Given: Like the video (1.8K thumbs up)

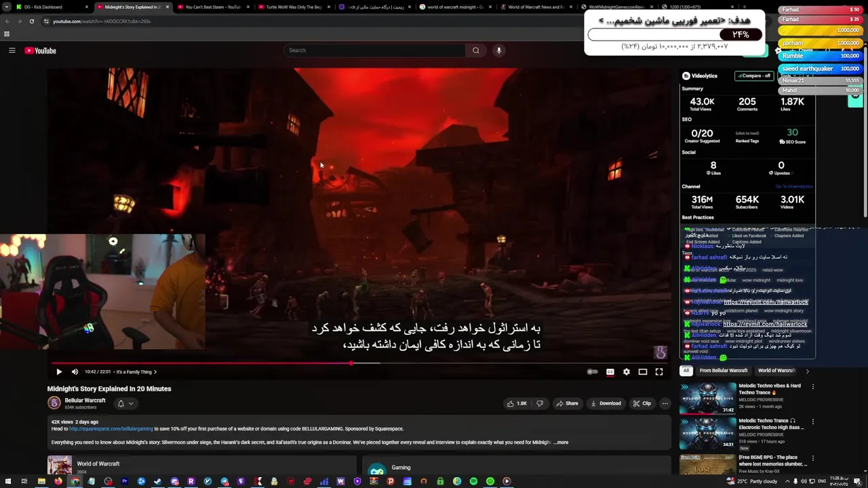Looking at the screenshot, I should (516, 403).
